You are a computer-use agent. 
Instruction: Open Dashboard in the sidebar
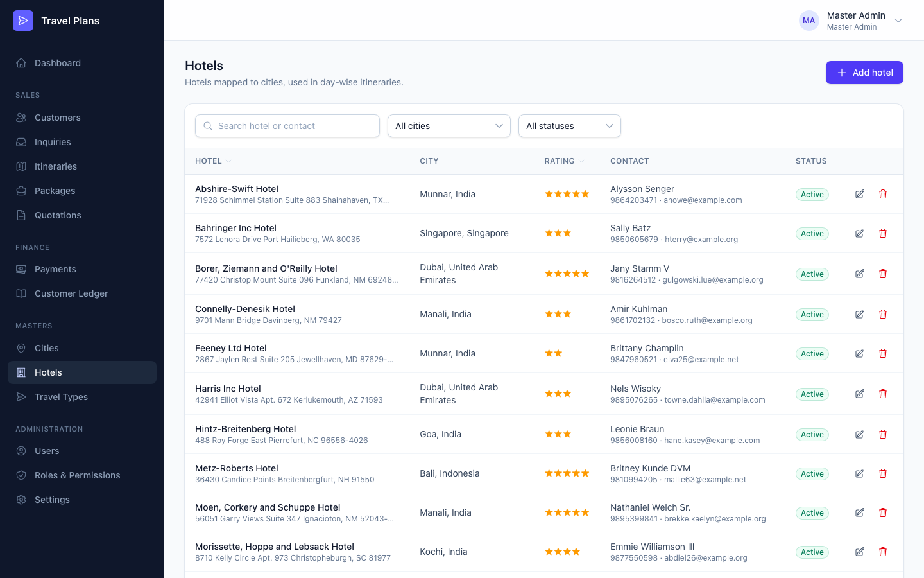coord(82,63)
